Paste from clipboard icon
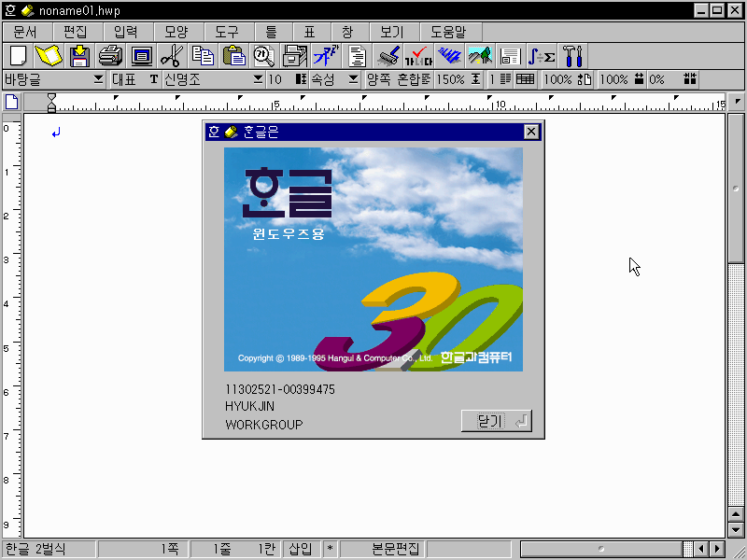The height and width of the screenshot is (560, 747). pyautogui.click(x=234, y=56)
